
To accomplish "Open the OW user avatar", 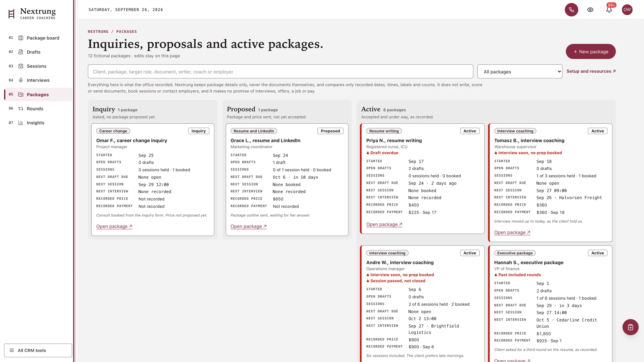I will point(627,10).
